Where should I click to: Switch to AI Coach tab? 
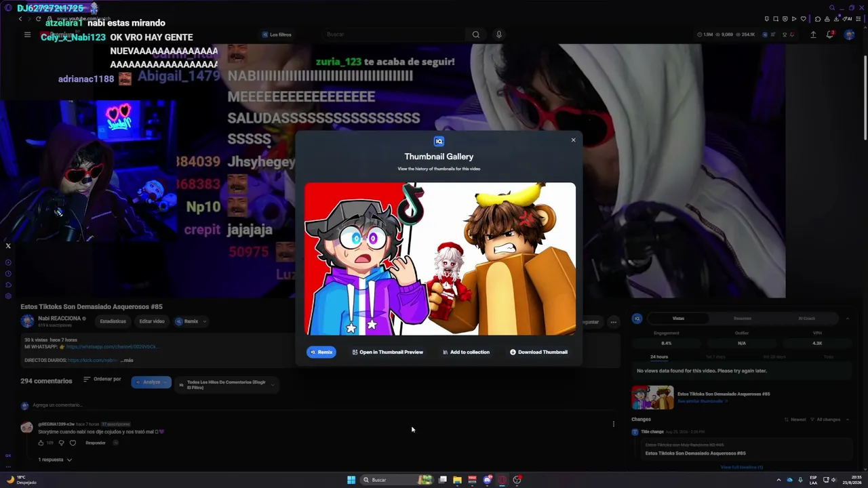[806, 319]
